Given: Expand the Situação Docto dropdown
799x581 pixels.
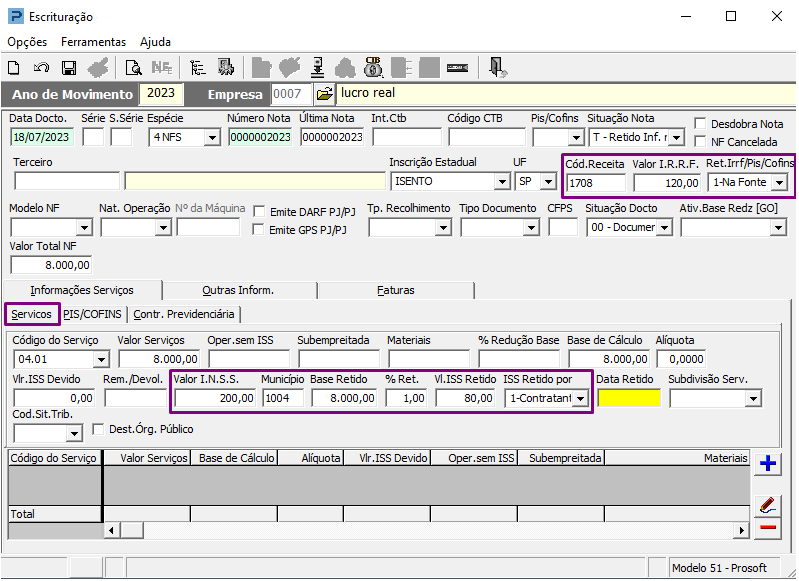Looking at the screenshot, I should point(664,227).
